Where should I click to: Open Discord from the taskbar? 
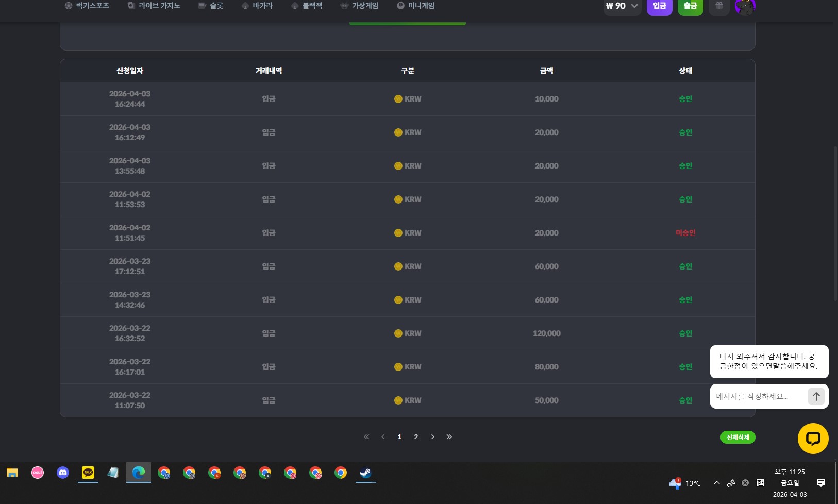pyautogui.click(x=63, y=473)
